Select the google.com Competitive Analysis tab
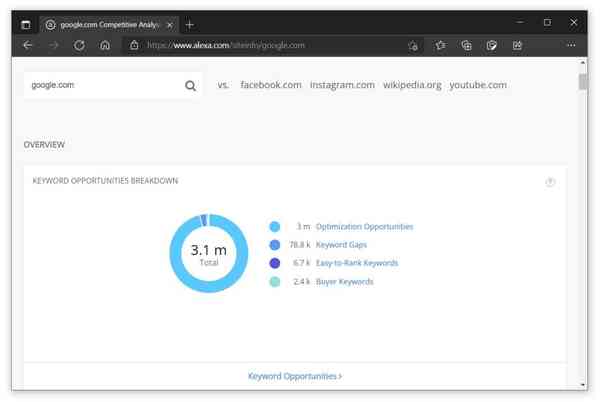The height and width of the screenshot is (402, 600). pyautogui.click(x=109, y=25)
